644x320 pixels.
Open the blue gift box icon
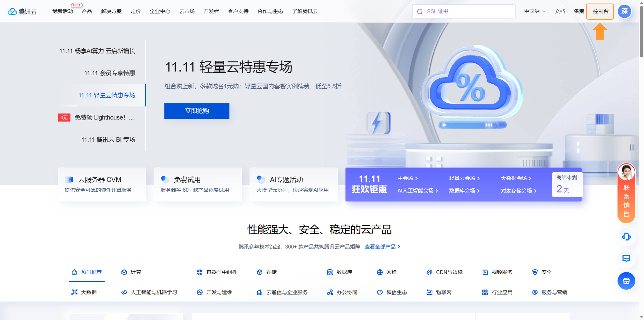(x=626, y=281)
